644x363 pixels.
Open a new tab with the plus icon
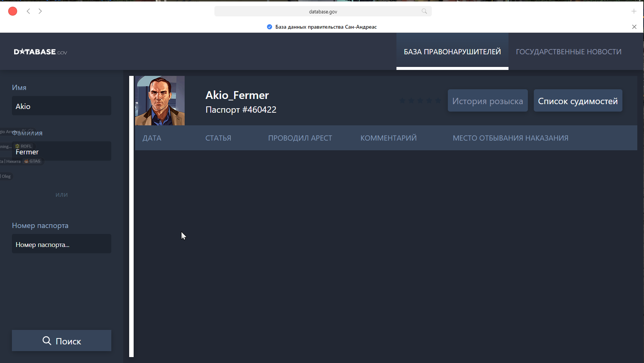click(634, 11)
